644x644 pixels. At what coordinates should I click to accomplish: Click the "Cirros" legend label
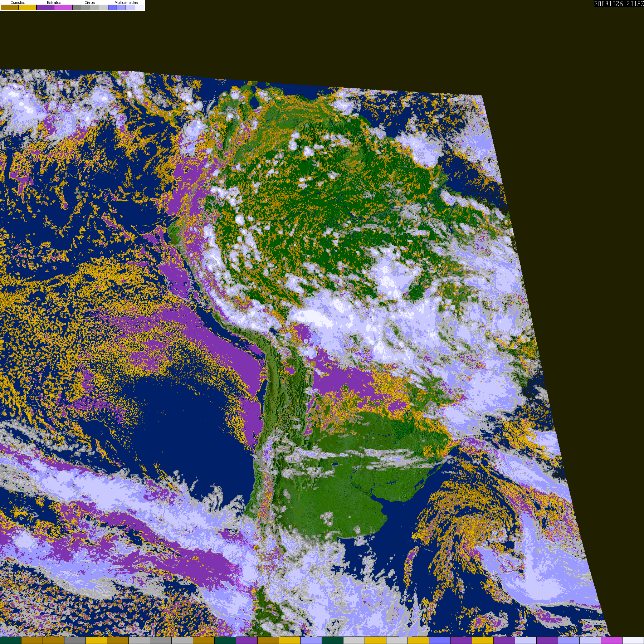click(x=90, y=3)
